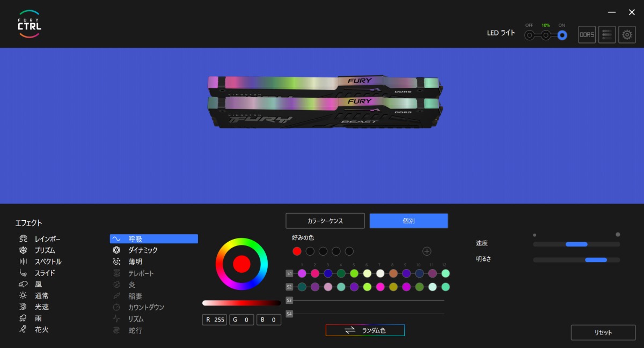This screenshot has width=644, height=348.
Task: Select the S2 stick row label
Action: tap(289, 287)
